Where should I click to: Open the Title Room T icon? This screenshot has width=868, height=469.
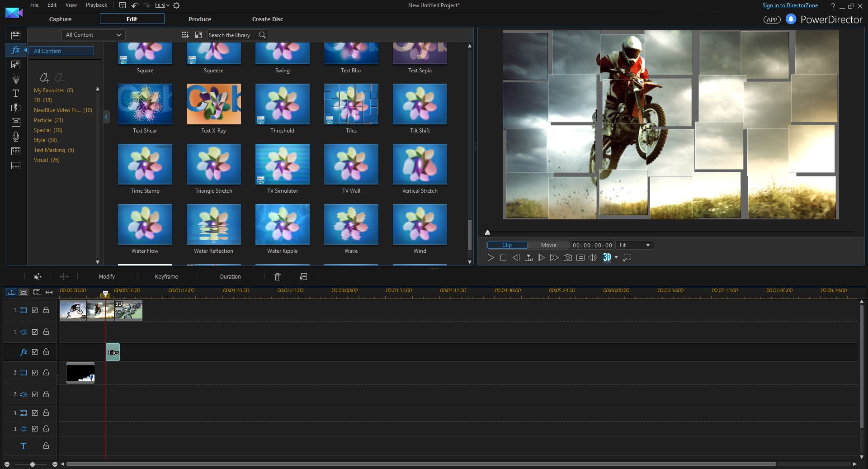16,93
